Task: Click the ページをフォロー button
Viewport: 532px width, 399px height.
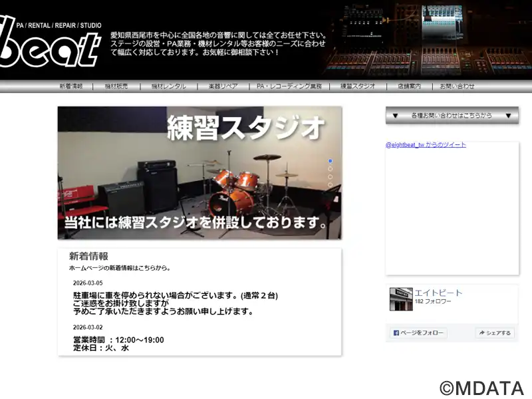Action: pos(418,333)
